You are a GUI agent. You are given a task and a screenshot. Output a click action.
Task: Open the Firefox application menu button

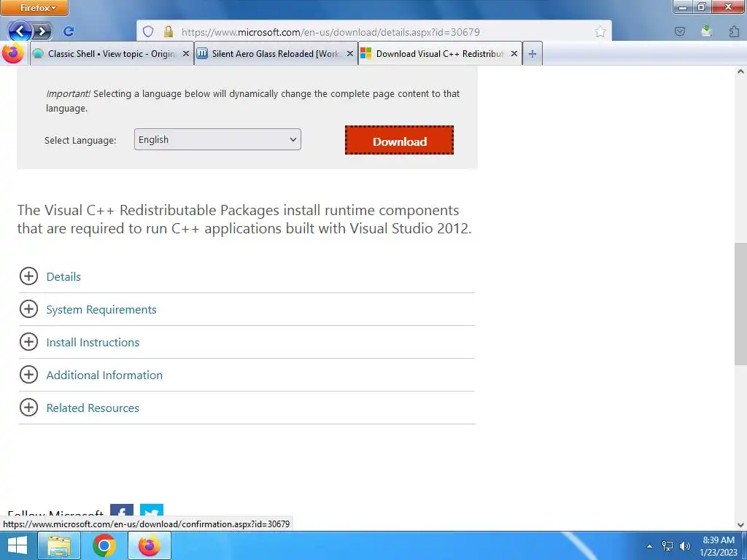pyautogui.click(x=34, y=7)
